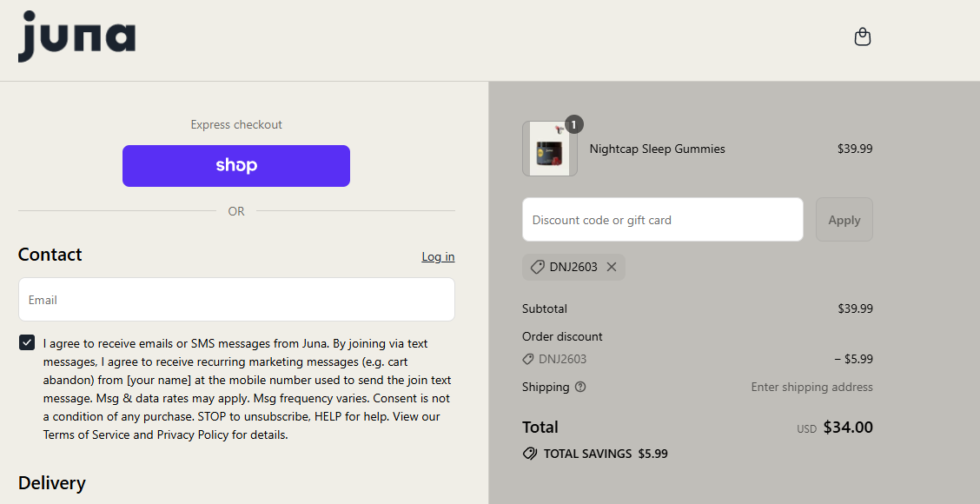
Task: Click the Nightcap Sleep Gummies product name
Action: 657,149
